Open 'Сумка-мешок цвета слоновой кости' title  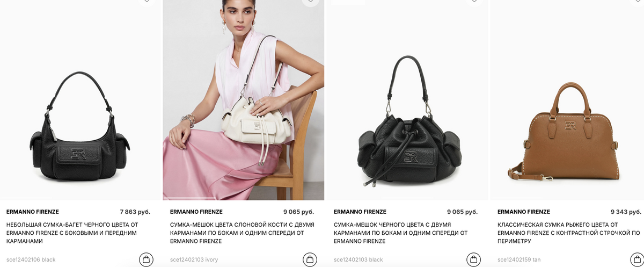(242, 233)
